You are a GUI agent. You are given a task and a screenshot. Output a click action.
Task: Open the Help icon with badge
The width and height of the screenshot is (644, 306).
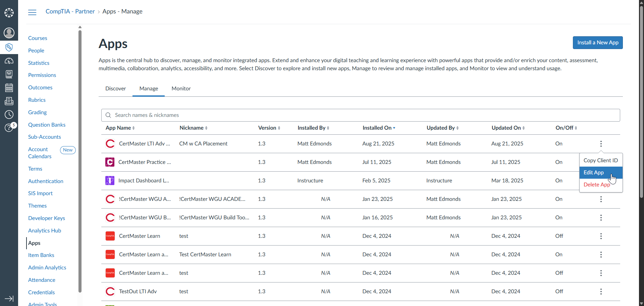click(x=9, y=128)
